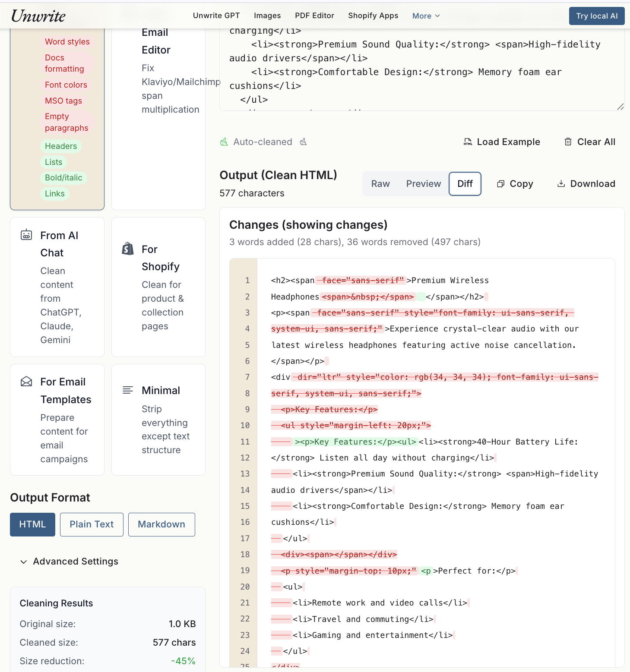Screen dimensions: 630x672
Task: Click the open envelope icon for Email Templates
Action: click(x=26, y=382)
